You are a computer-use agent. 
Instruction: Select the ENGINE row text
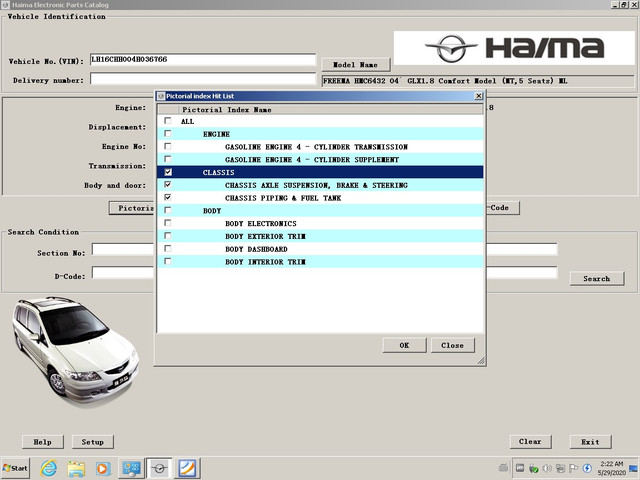(x=216, y=134)
